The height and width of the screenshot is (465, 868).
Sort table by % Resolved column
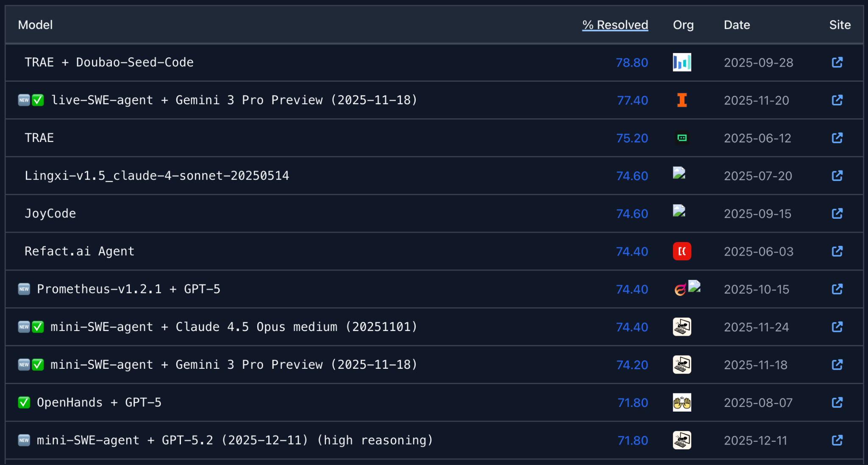(x=615, y=25)
